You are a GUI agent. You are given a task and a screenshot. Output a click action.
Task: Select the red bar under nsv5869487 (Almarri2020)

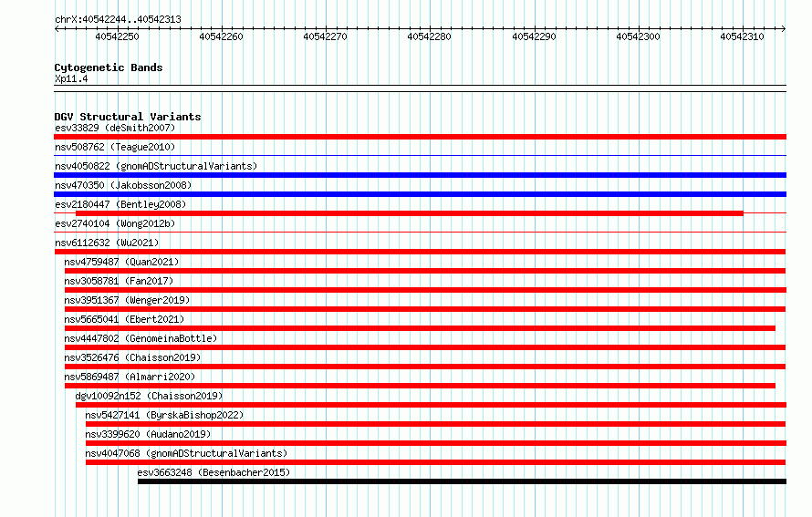coord(420,386)
